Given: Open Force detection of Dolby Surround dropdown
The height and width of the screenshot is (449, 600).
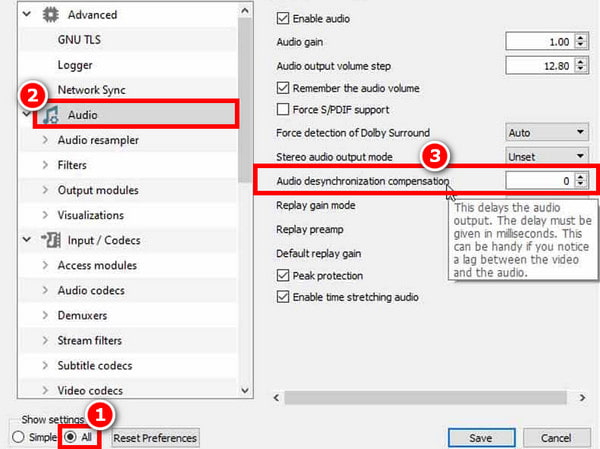Looking at the screenshot, I should pyautogui.click(x=547, y=132).
